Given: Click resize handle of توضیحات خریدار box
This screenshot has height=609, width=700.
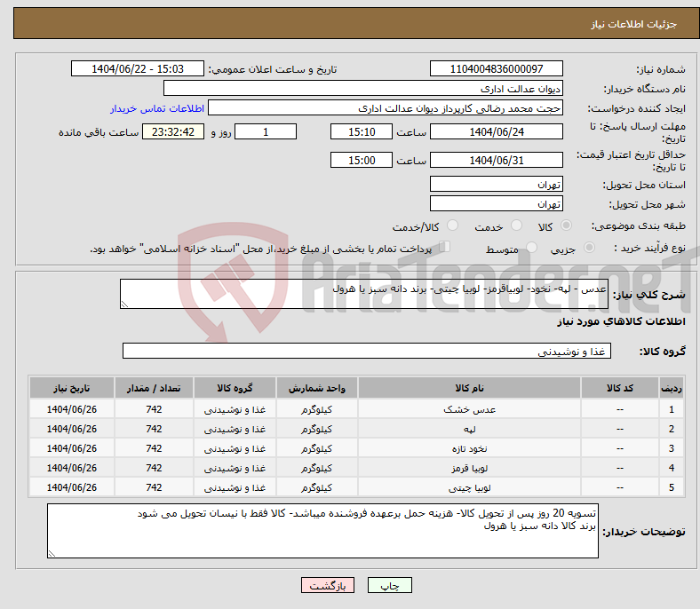Looking at the screenshot, I should [x=52, y=553].
